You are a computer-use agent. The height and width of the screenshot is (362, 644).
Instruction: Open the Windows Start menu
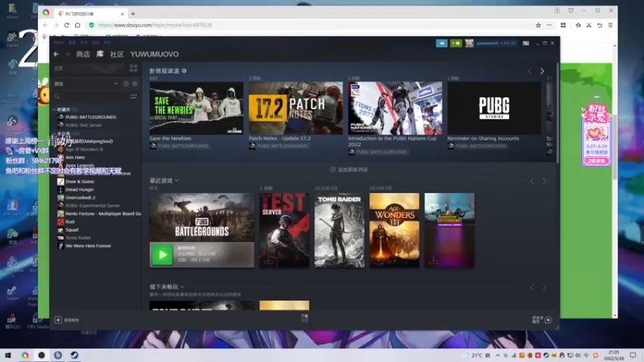[8, 355]
